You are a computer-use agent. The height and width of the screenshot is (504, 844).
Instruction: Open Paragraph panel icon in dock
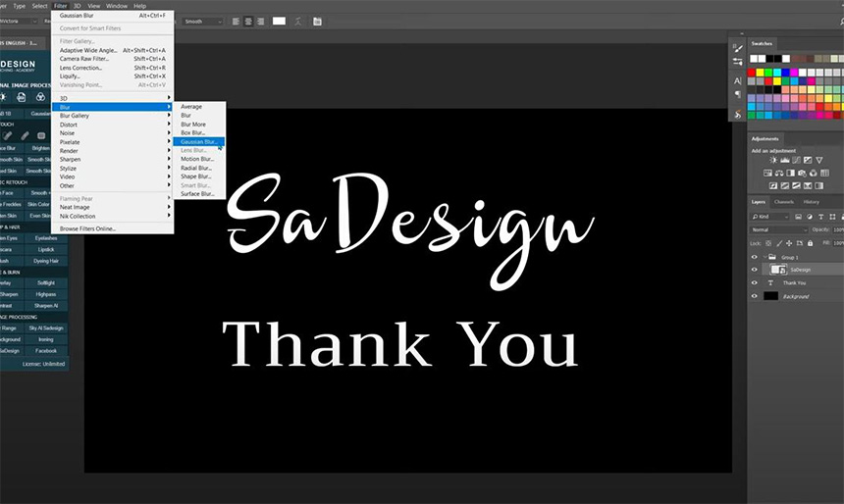737,95
